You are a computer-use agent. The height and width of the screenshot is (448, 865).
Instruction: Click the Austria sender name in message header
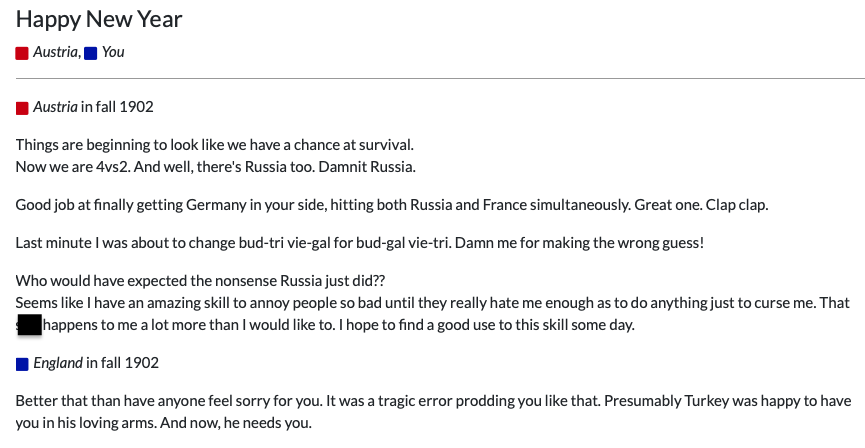55,106
